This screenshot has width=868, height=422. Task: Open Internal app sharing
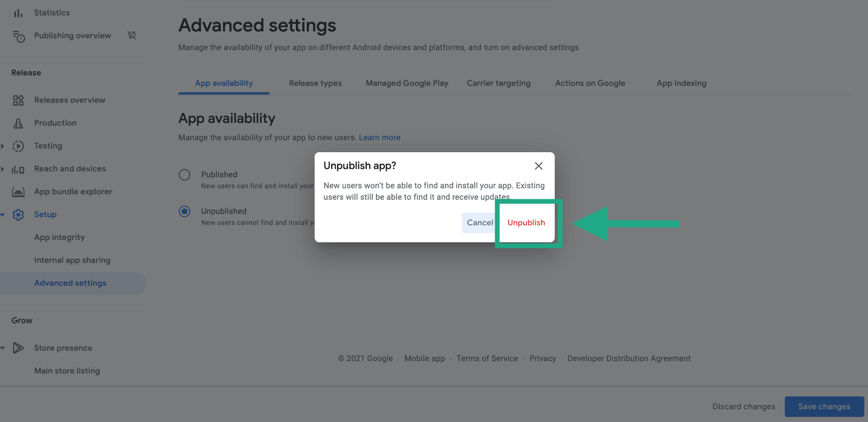[x=72, y=260]
